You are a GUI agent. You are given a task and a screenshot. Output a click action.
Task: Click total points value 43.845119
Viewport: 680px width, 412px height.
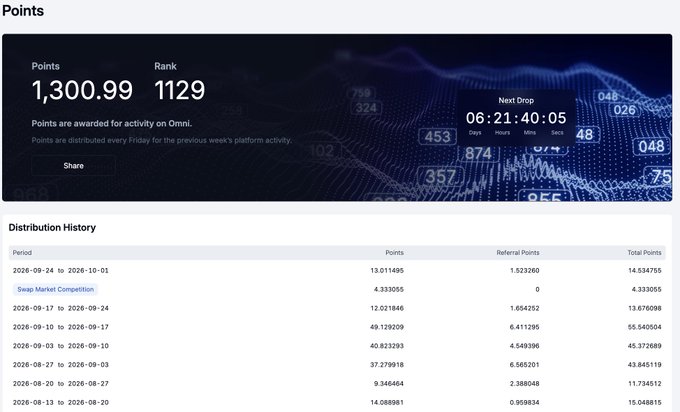click(x=644, y=365)
